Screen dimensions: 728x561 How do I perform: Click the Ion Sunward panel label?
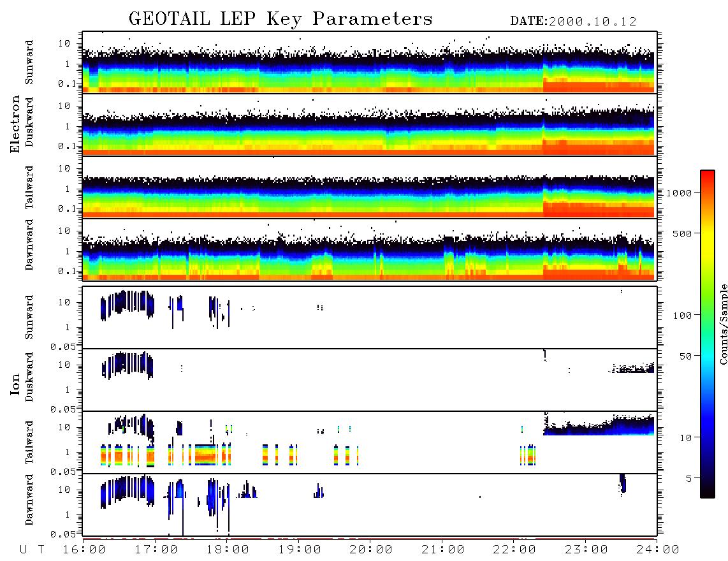[x=29, y=317]
